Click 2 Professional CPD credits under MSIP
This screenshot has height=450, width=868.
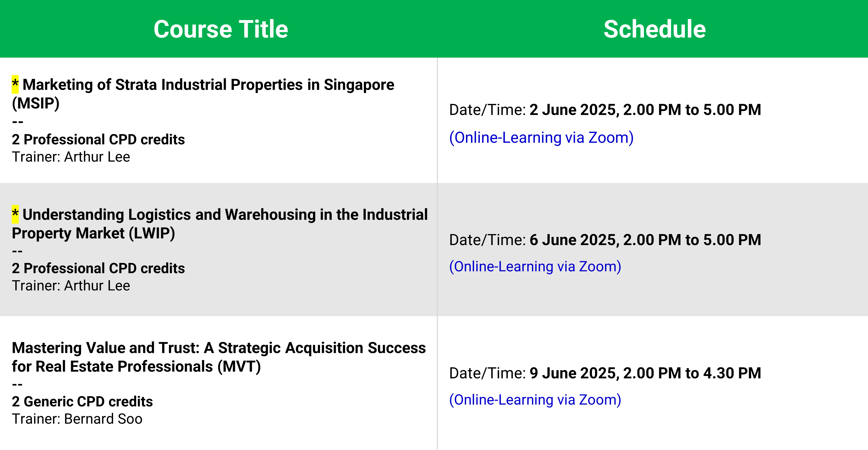pyautogui.click(x=98, y=139)
